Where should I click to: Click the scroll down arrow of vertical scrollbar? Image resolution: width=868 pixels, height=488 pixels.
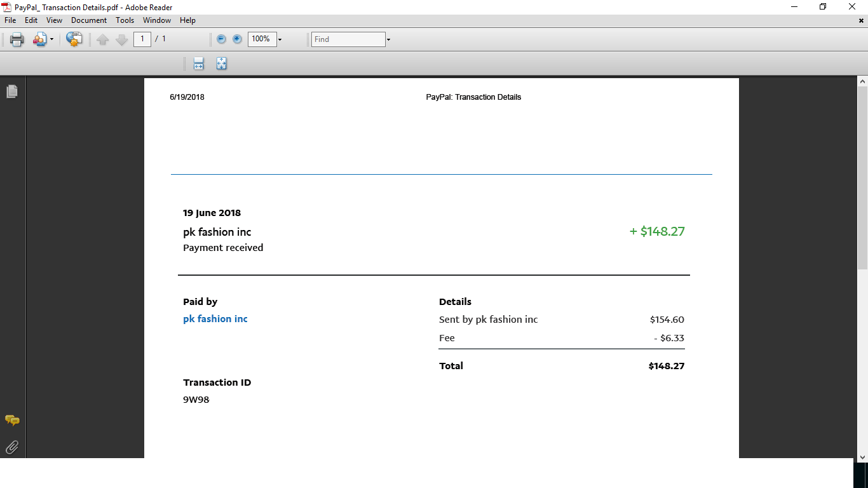click(x=862, y=456)
